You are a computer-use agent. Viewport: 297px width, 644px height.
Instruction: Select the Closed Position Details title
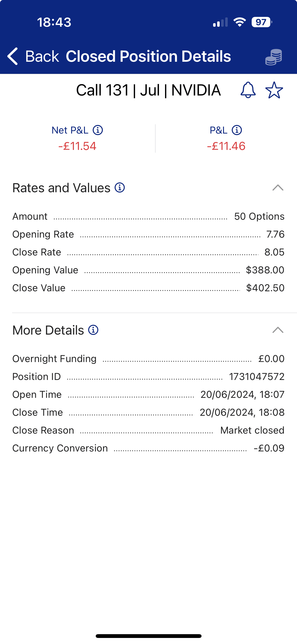pyautogui.click(x=148, y=56)
